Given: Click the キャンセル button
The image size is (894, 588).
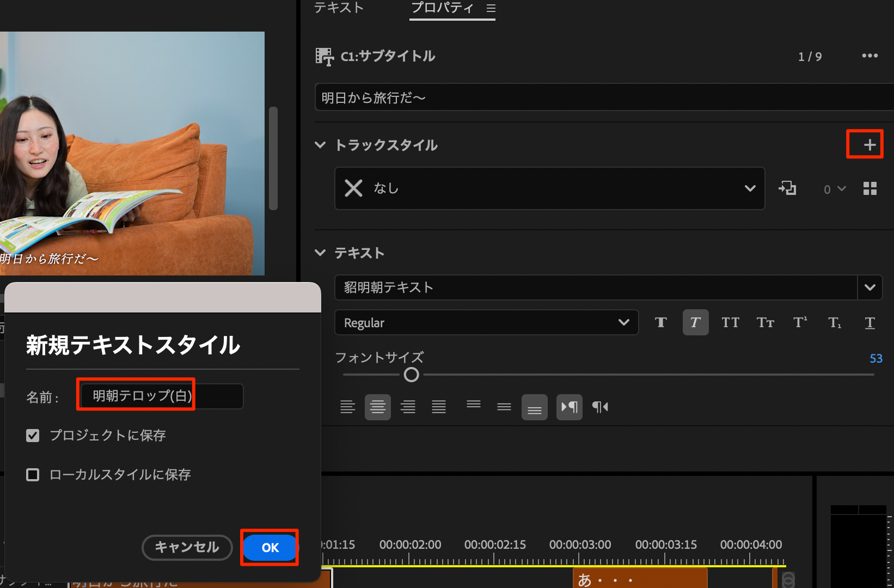Looking at the screenshot, I should point(187,547).
